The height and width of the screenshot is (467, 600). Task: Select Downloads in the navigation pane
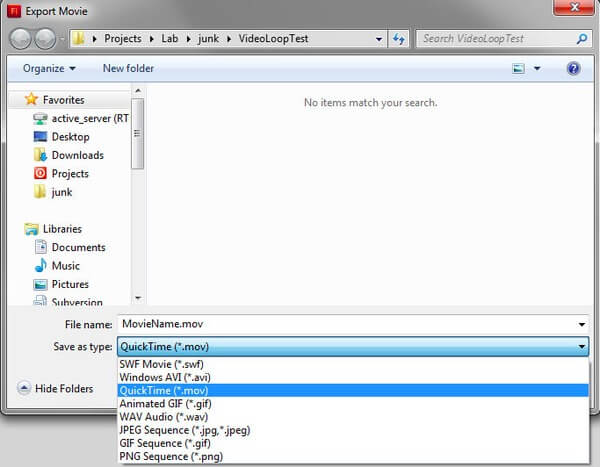click(x=78, y=155)
